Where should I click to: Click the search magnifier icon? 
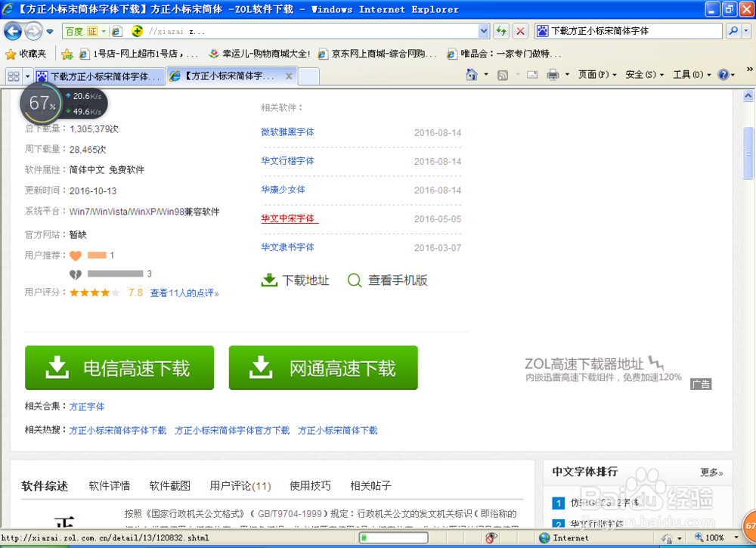point(733,31)
